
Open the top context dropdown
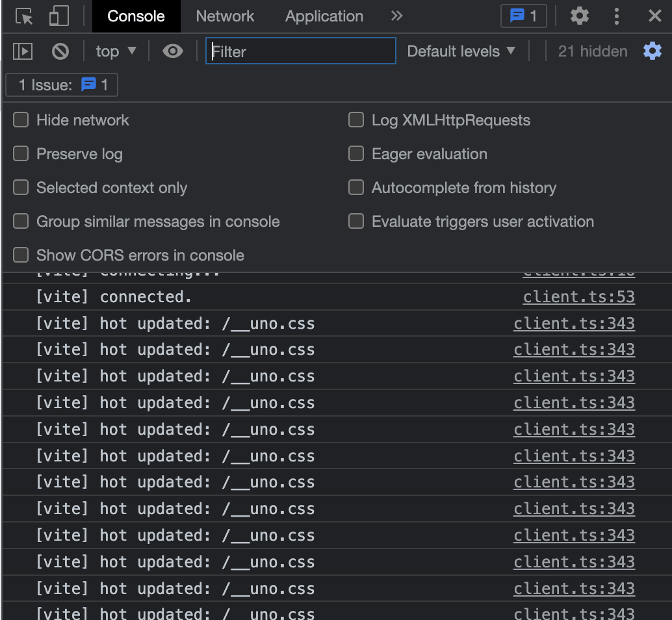116,51
